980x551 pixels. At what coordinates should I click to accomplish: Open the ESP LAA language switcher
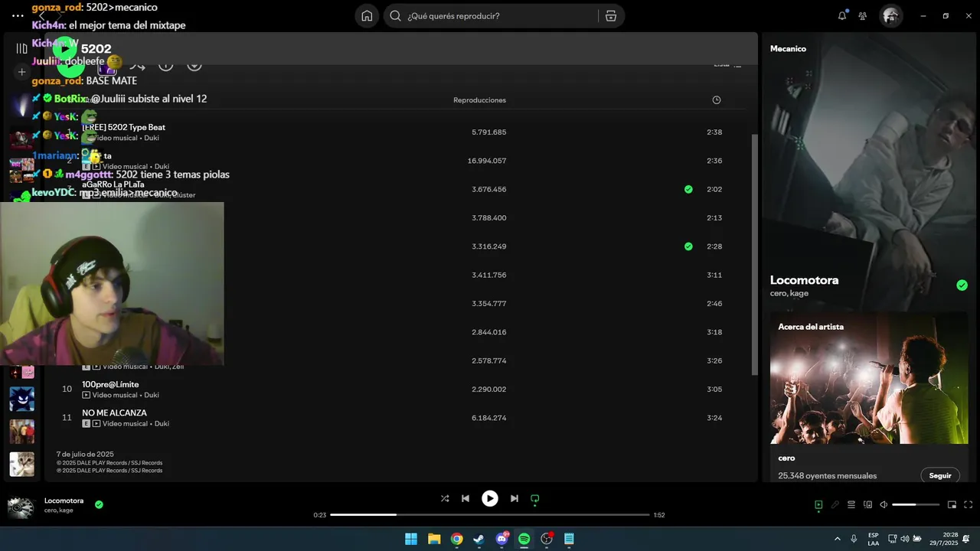(874, 539)
